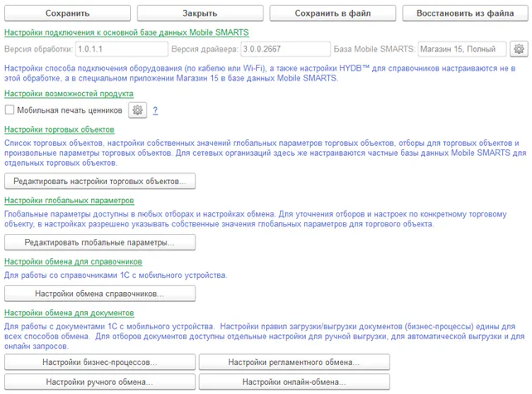532x394 pixels.
Task: Open settings gear beside База Mobile SMARTS field
Action: (519, 49)
